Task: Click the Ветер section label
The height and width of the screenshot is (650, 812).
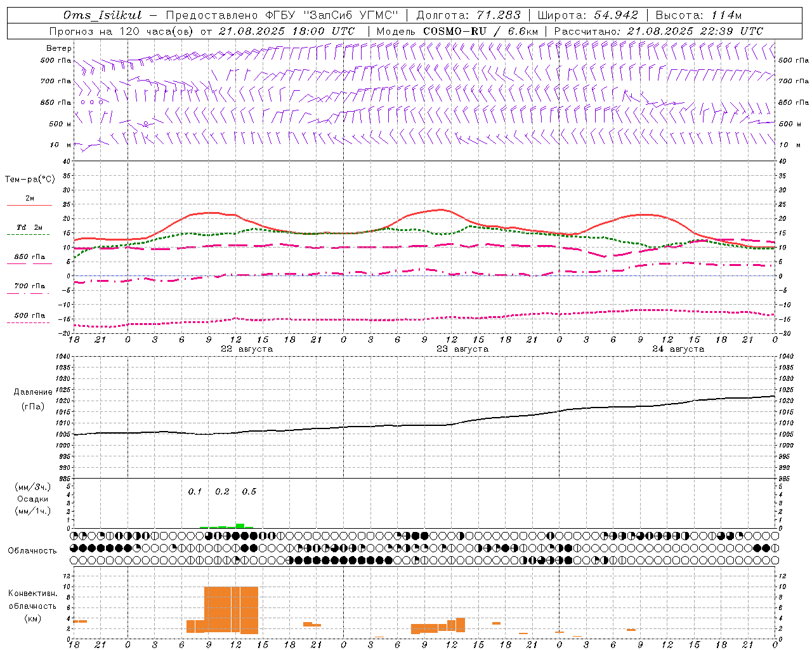Action: coord(59,48)
